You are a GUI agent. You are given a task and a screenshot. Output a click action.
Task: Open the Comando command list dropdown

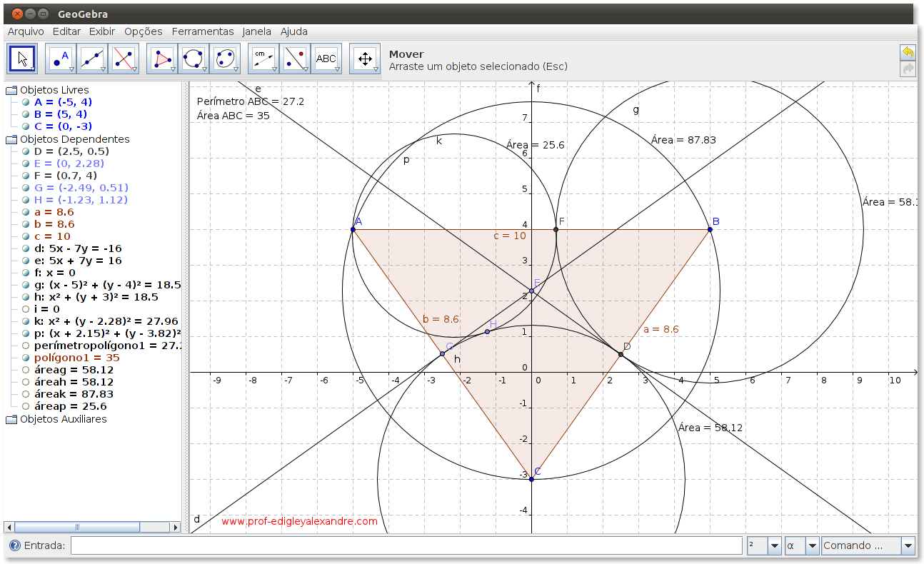pos(907,545)
